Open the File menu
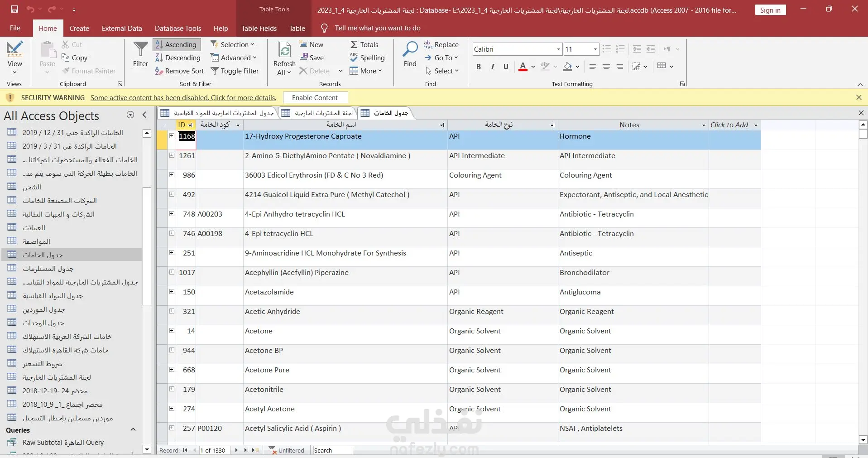Screen dimensions: 868x458 click(x=15, y=28)
